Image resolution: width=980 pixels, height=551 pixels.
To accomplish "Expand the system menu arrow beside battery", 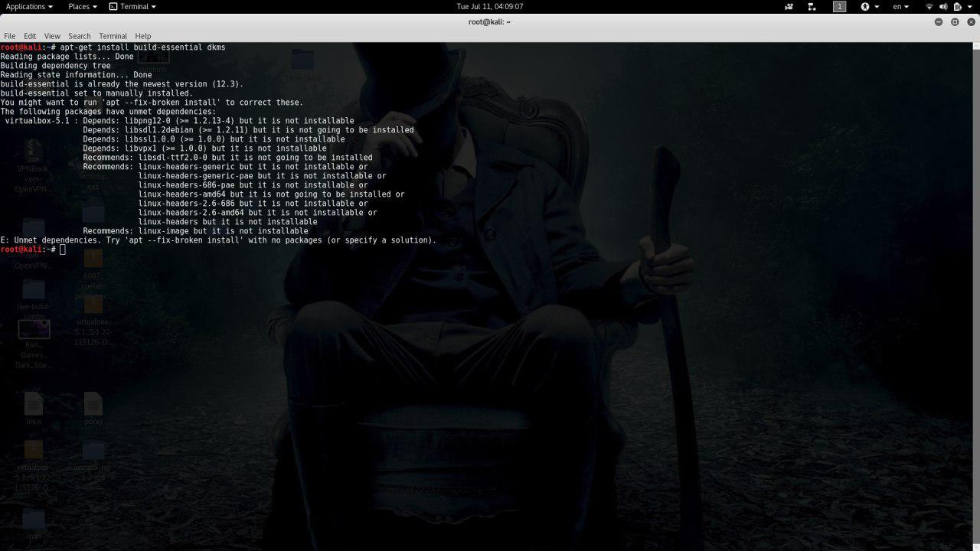I will pos(969,7).
